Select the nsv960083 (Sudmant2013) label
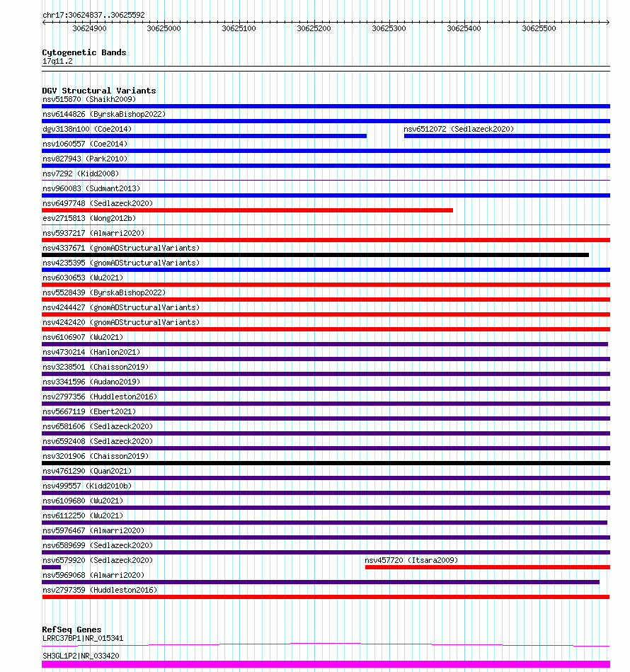This screenshot has height=672, width=630. 91,188
